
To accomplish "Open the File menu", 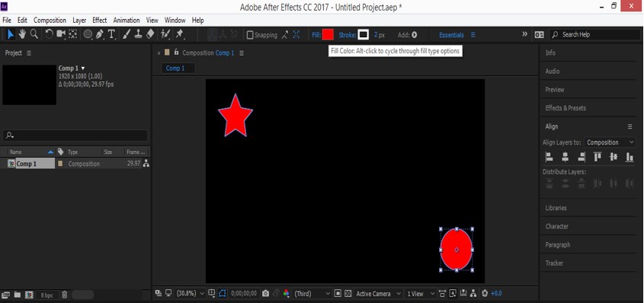I will coord(7,20).
